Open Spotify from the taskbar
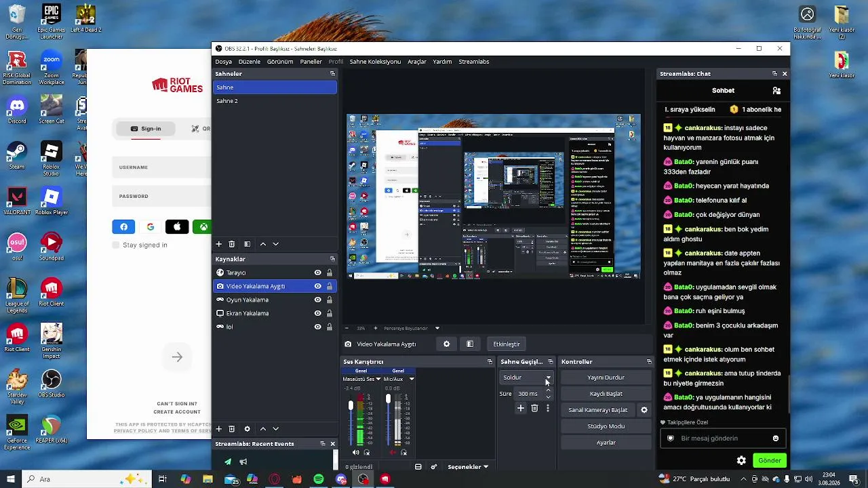The height and width of the screenshot is (488, 868). coord(319,479)
